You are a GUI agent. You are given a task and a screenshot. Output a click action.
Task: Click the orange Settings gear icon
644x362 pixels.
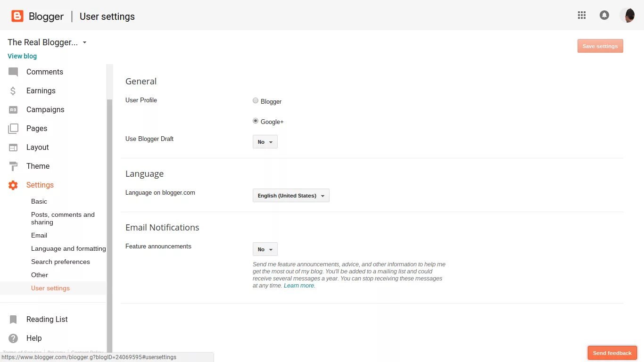tap(13, 185)
